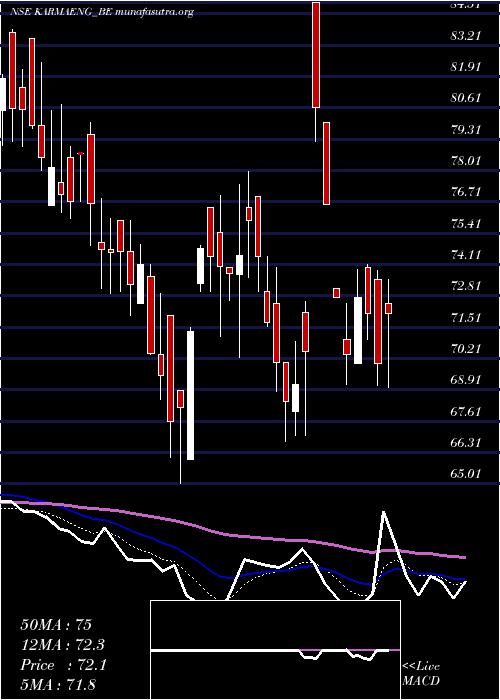Image resolution: width=500 pixels, height=700 pixels.
Task: Click the 72.81 price axis label
Action: [466, 286]
